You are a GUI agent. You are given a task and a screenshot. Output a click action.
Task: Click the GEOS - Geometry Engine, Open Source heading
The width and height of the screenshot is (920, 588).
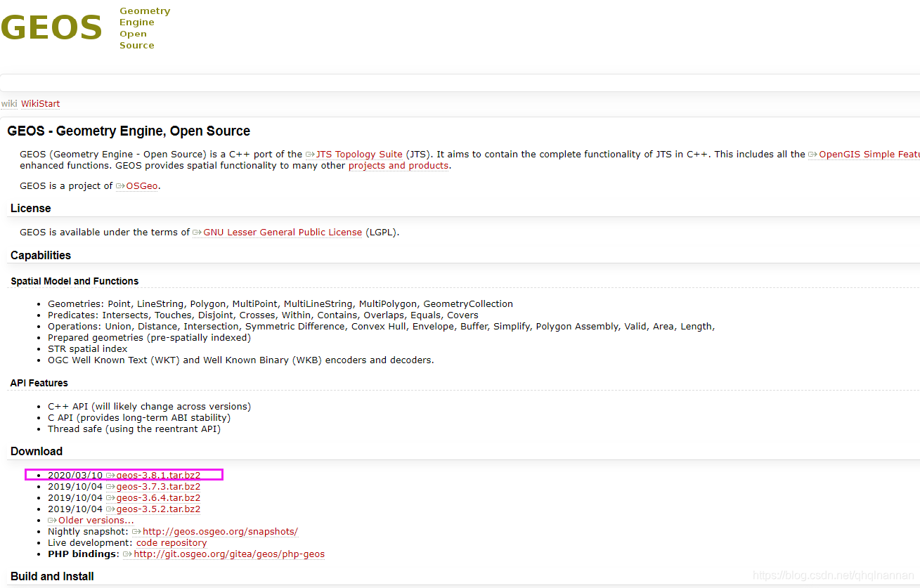[129, 131]
